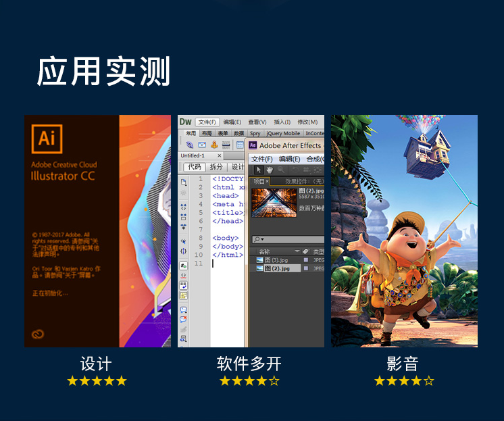Click the 代码 code view button

(x=195, y=167)
